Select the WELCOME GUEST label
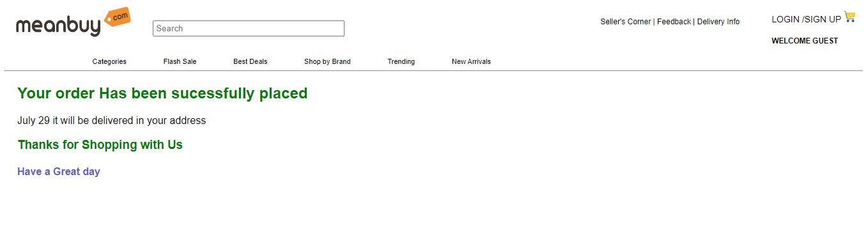 coord(805,41)
